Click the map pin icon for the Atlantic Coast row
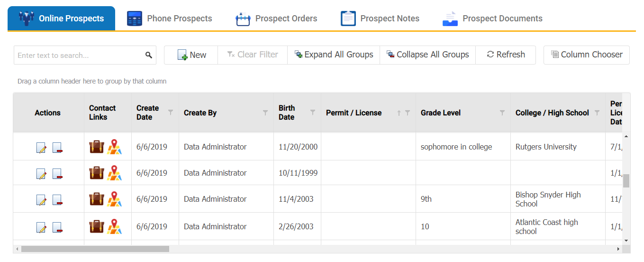The height and width of the screenshot is (262, 644). [114, 227]
